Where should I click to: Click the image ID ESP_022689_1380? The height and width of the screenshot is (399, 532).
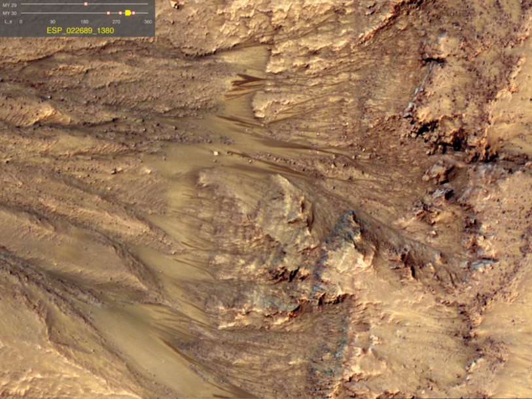[x=80, y=31]
